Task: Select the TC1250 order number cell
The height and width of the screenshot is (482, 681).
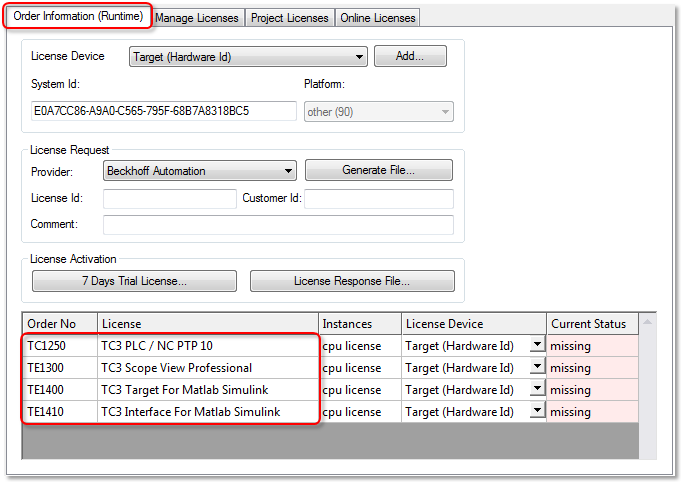Action: tap(60, 346)
